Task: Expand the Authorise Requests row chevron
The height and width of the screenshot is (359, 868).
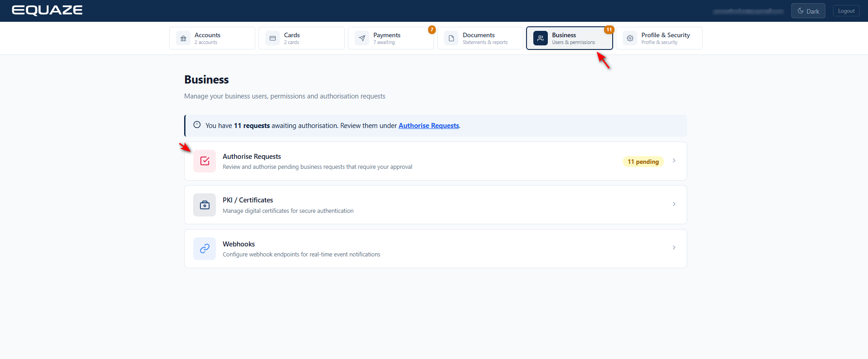Action: click(674, 161)
